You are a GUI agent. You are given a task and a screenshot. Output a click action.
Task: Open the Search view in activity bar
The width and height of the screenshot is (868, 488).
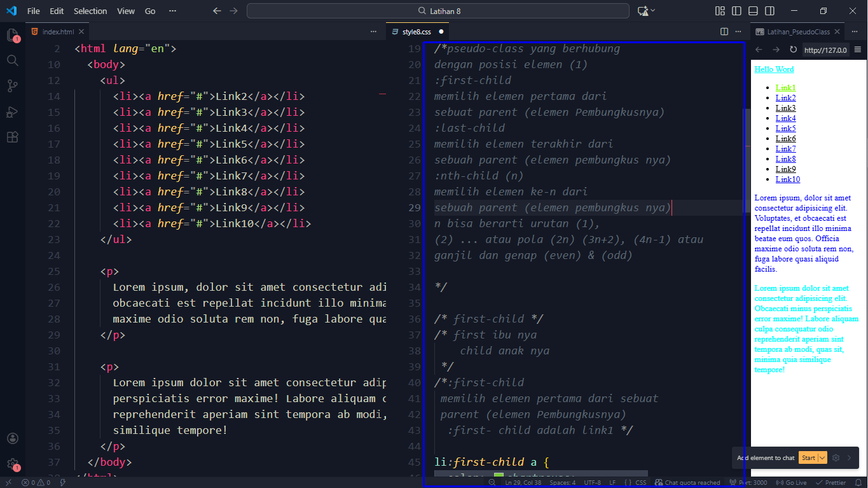pyautogui.click(x=12, y=60)
